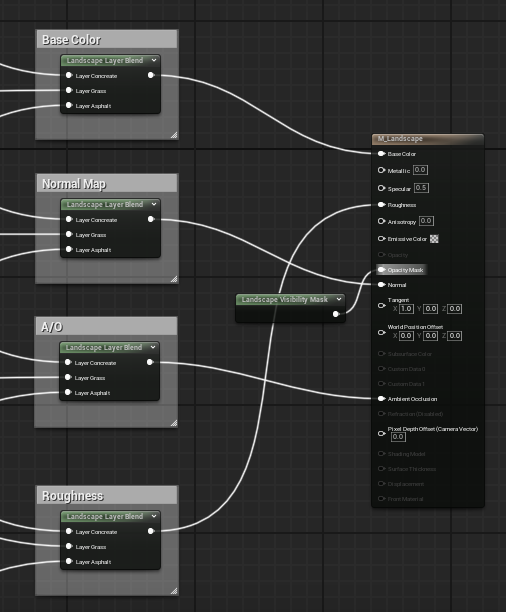Viewport: 506px width, 612px height.
Task: Click Pixel Depth Offset input pin
Action: [x=381, y=433]
